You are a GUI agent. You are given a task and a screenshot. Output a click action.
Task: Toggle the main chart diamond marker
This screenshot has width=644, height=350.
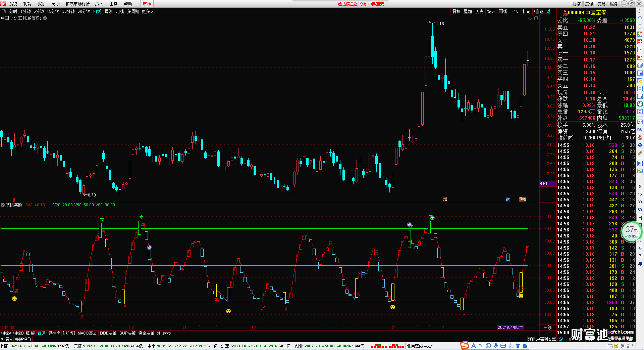530,18
